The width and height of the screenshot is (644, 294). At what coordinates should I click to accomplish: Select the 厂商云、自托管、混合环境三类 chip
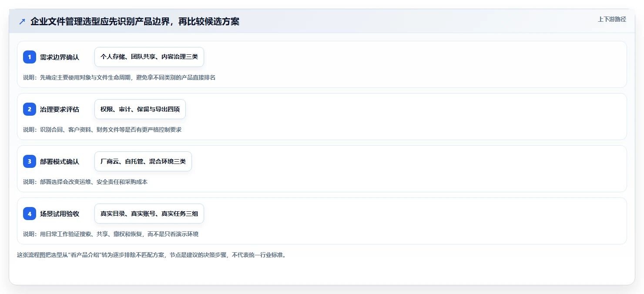(x=143, y=161)
